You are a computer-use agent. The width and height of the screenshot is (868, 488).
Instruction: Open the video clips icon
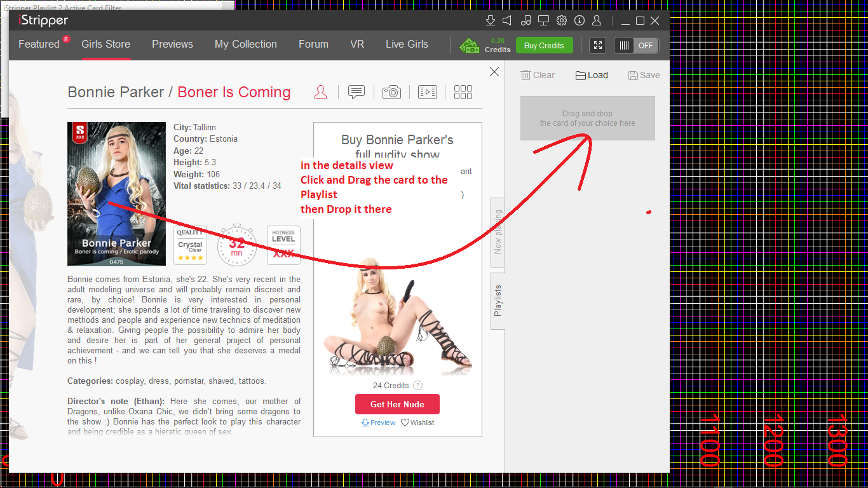click(x=428, y=93)
